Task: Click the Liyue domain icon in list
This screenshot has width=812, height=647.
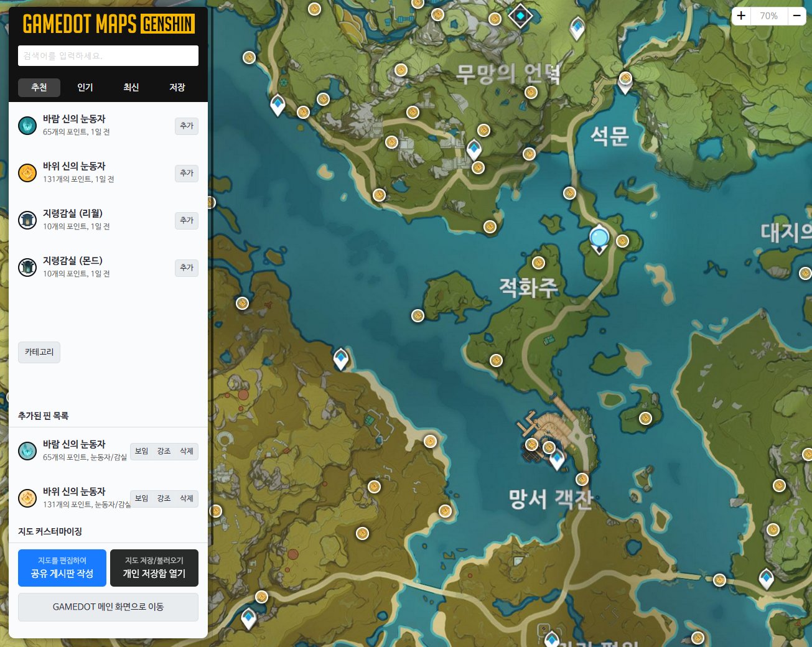Action: (x=27, y=220)
